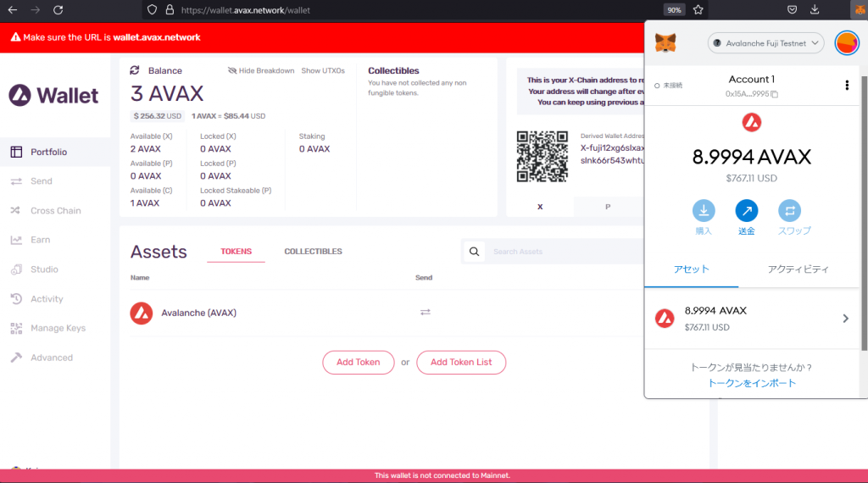Click the browser reload button

58,10
